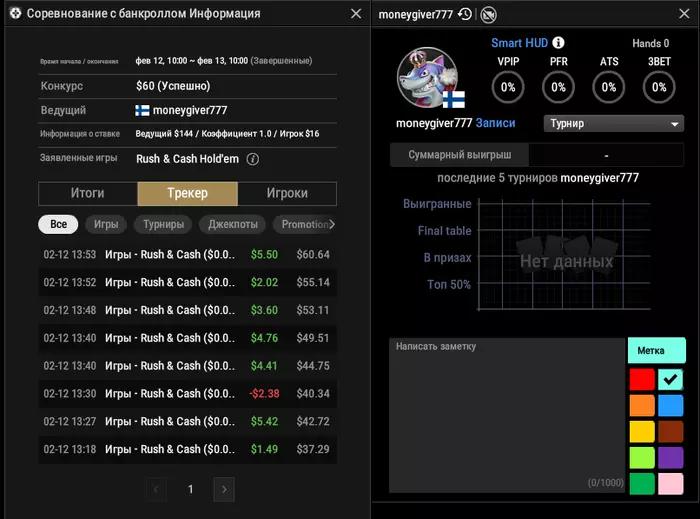Pick the red label color
The height and width of the screenshot is (519, 700).
coord(642,379)
